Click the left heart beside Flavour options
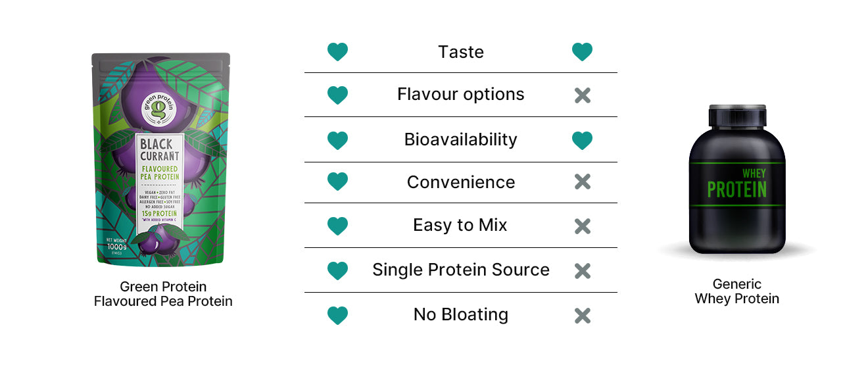The height and width of the screenshot is (367, 868). (337, 95)
